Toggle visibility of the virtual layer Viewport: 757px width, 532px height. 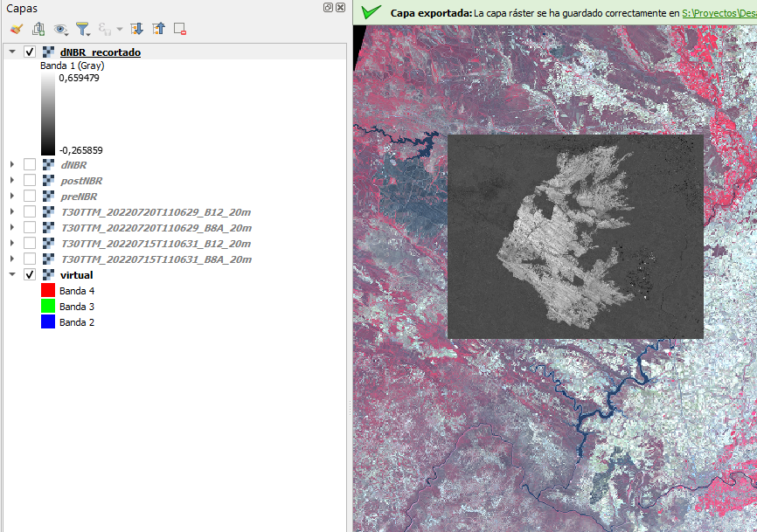[x=30, y=275]
